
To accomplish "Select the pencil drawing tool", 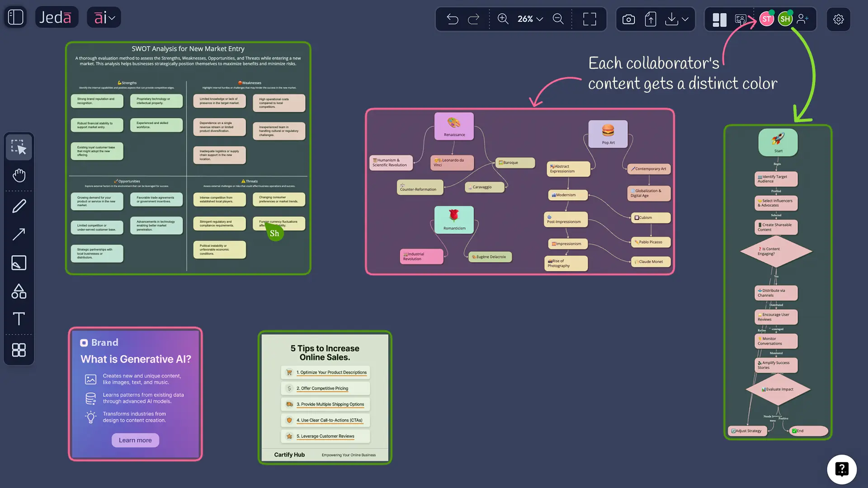I will coord(19,206).
